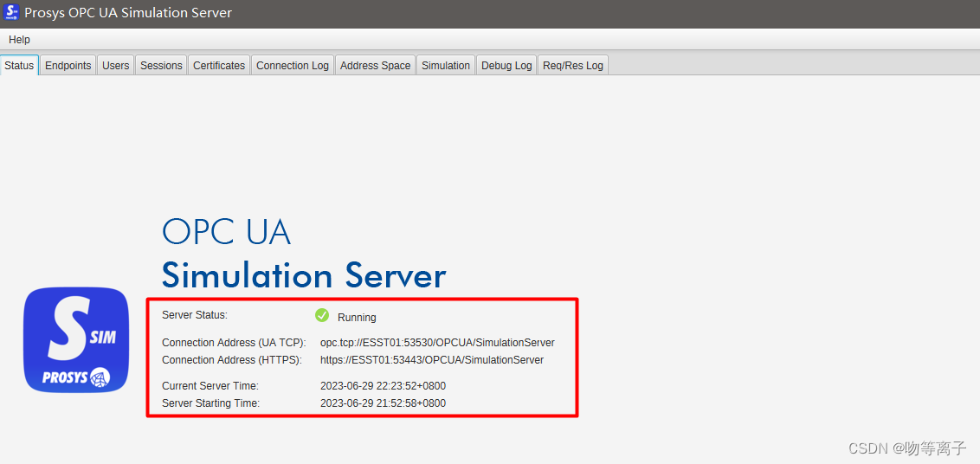Click the current server time value 22:23:52
The width and height of the screenshot is (980, 464).
tap(384, 386)
